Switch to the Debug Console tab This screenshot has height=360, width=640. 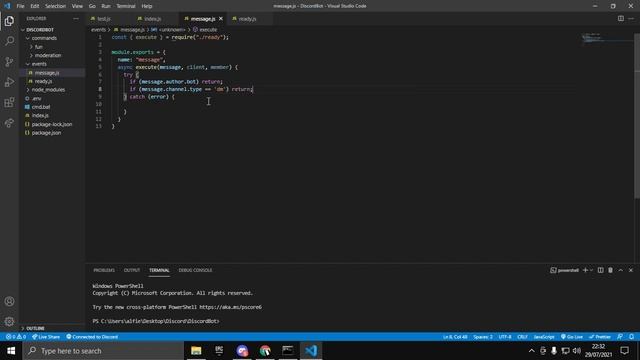click(x=195, y=270)
